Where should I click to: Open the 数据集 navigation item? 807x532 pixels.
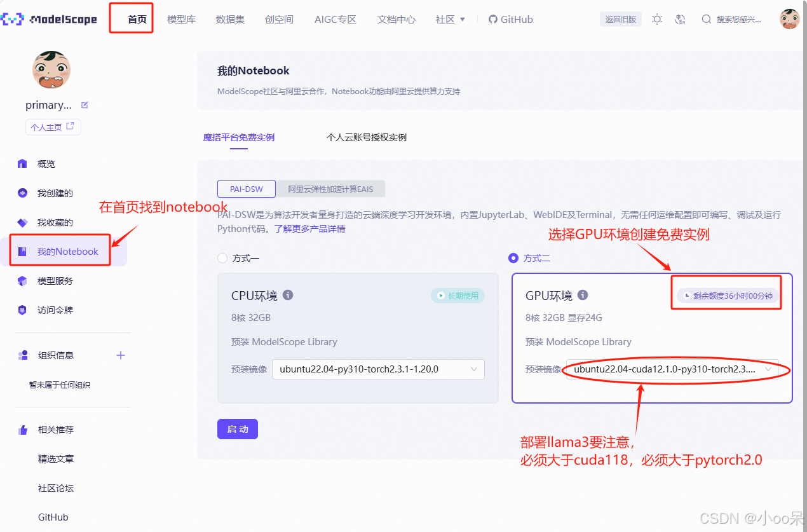click(230, 19)
